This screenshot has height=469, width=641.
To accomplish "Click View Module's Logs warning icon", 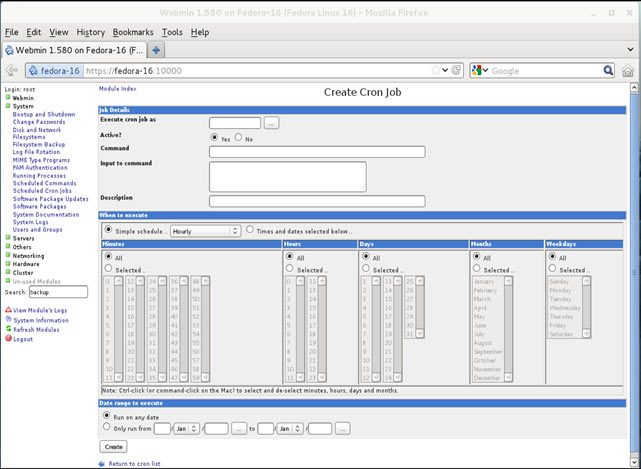I will click(8, 310).
